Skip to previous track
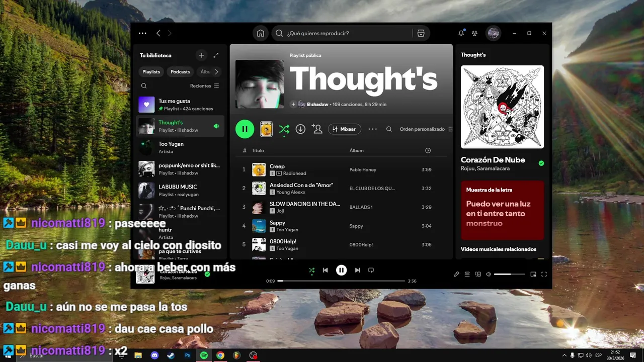 click(x=326, y=270)
